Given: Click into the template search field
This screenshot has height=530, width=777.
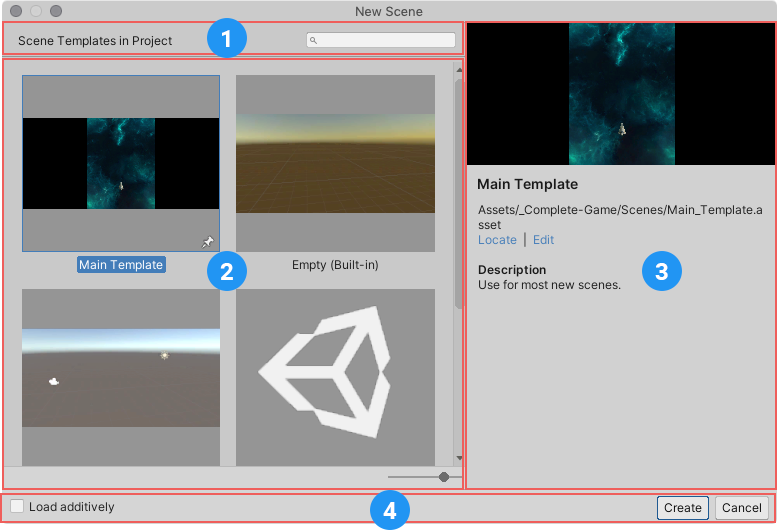Looking at the screenshot, I should tap(385, 41).
